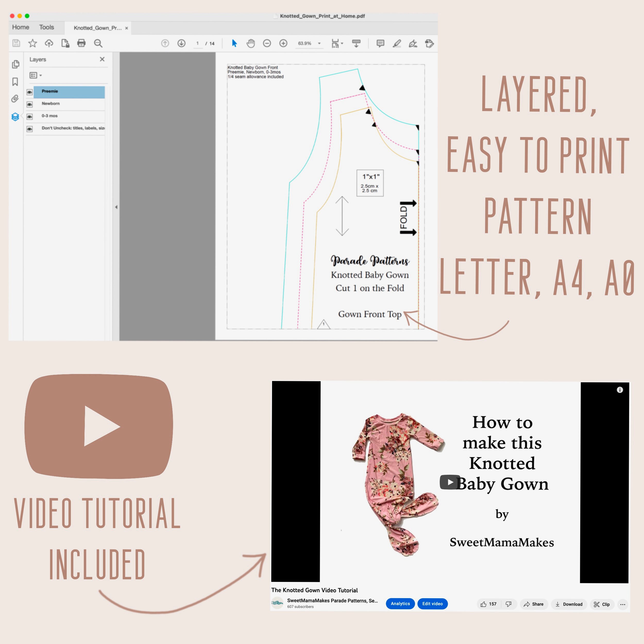The height and width of the screenshot is (644, 644).
Task: Select the Hand pan tool
Action: pyautogui.click(x=251, y=43)
